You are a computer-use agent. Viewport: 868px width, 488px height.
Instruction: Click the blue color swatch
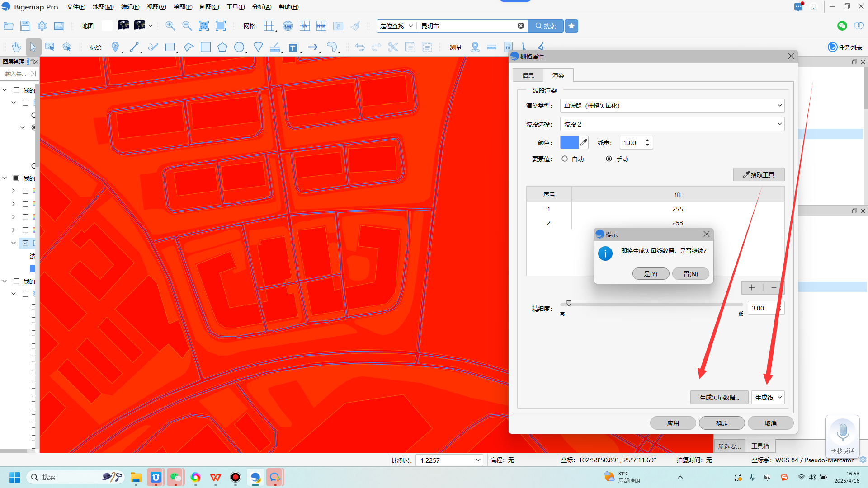click(x=569, y=143)
